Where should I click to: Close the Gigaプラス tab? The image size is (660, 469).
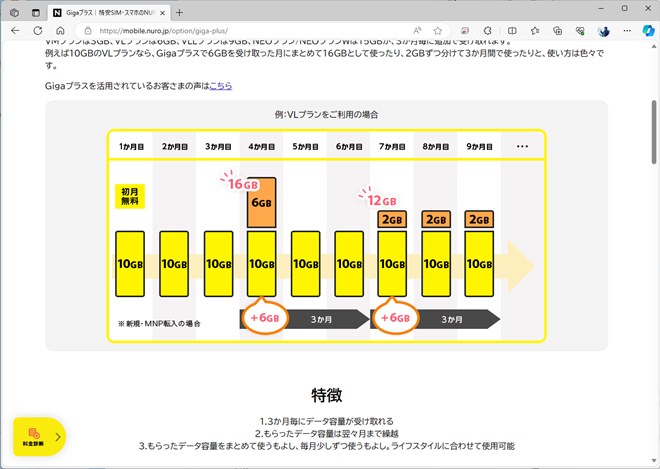(162, 13)
